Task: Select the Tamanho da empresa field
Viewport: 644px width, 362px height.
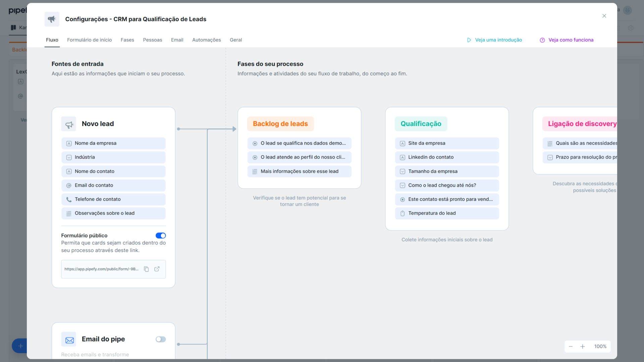Action: click(x=447, y=171)
